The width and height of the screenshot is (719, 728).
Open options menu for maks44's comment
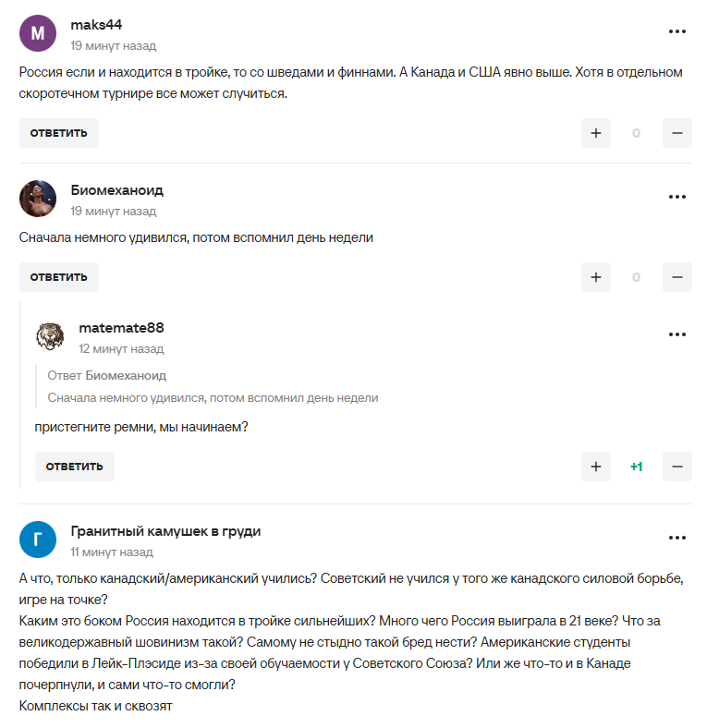tap(677, 31)
